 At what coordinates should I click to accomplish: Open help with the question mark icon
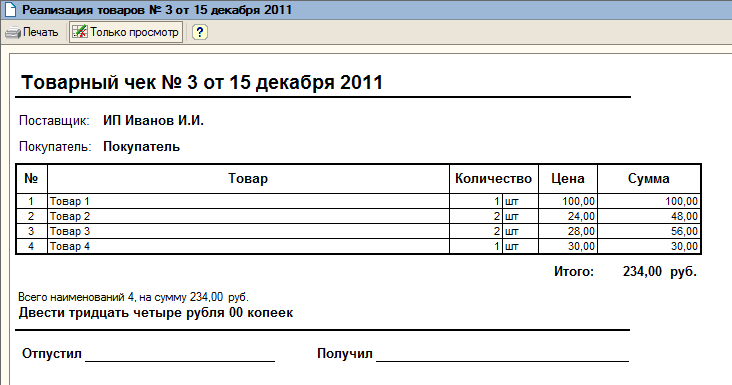coord(200,32)
